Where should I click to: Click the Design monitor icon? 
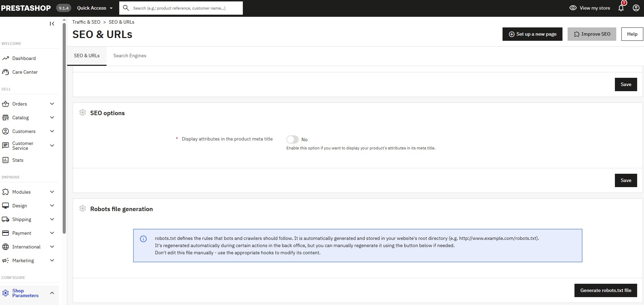click(5, 206)
